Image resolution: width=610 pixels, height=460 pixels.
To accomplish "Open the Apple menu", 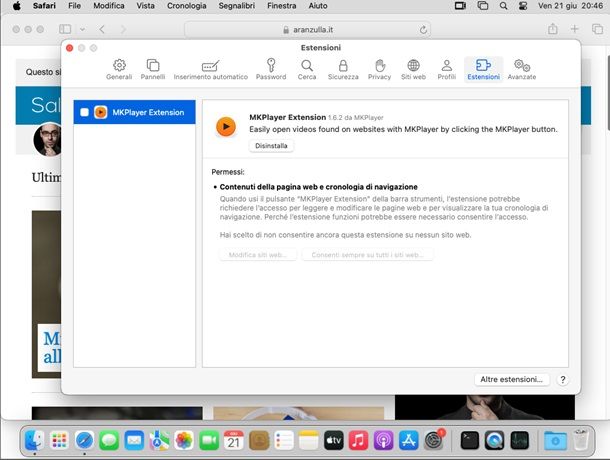I will 16,6.
